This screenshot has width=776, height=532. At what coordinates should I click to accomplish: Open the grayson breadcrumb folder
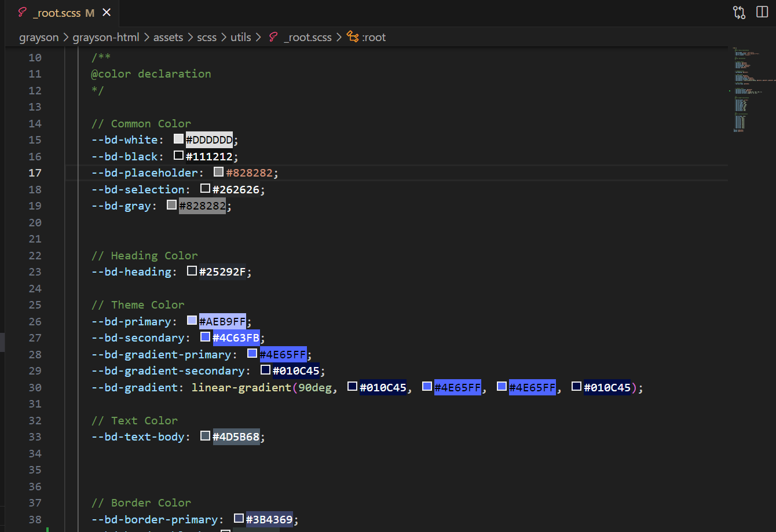(39, 37)
